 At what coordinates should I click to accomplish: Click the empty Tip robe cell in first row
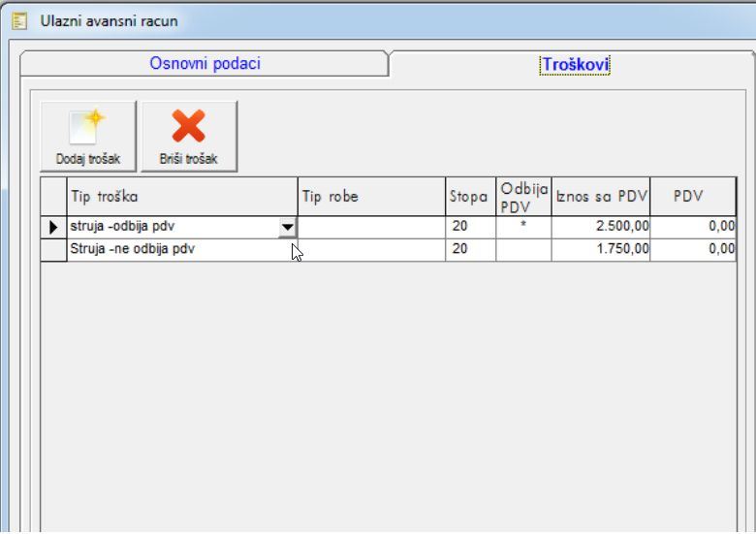pyautogui.click(x=371, y=227)
